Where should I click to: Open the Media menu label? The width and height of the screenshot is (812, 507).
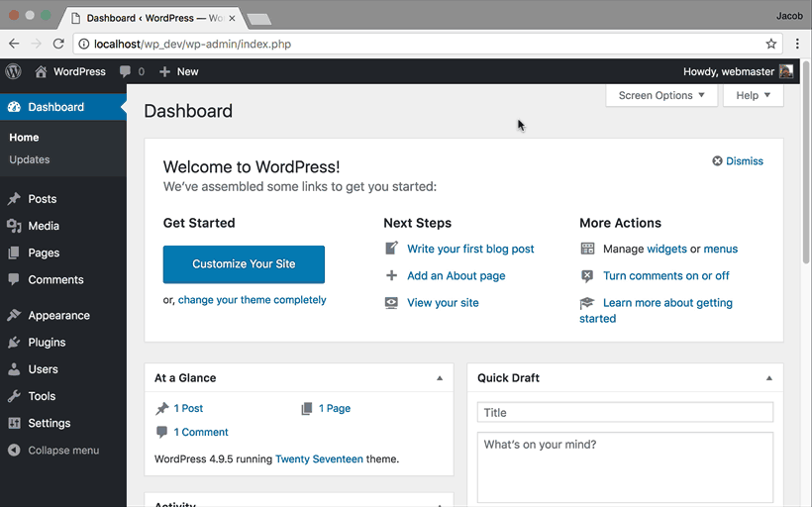[x=44, y=226]
